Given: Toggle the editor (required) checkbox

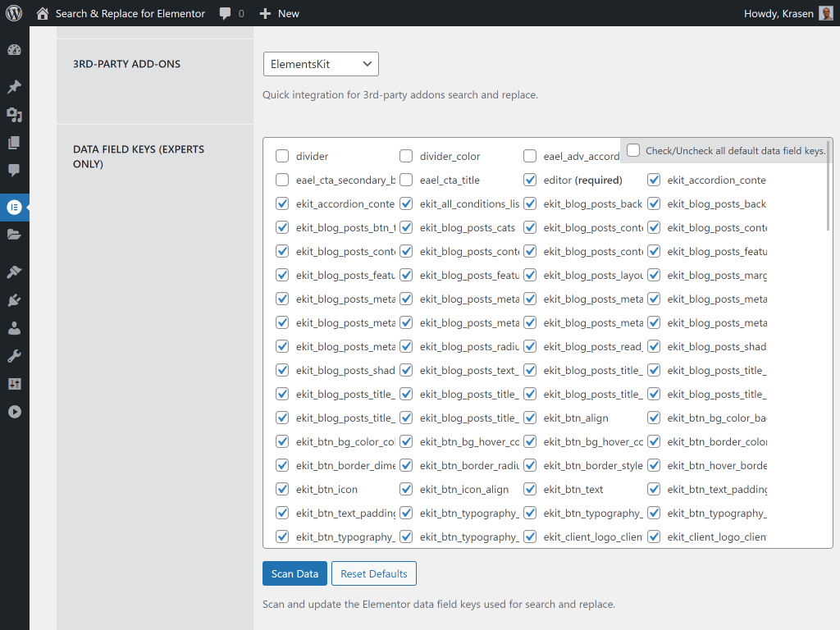Looking at the screenshot, I should [x=530, y=180].
